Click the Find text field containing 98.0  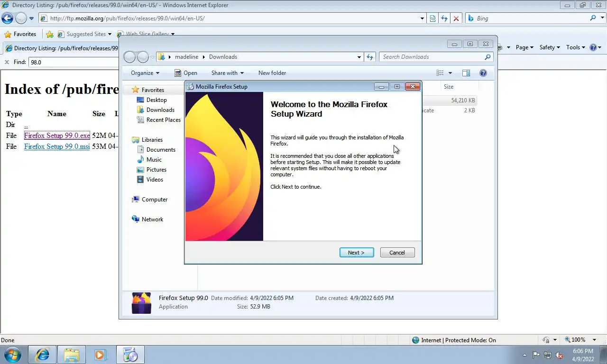[74, 62]
